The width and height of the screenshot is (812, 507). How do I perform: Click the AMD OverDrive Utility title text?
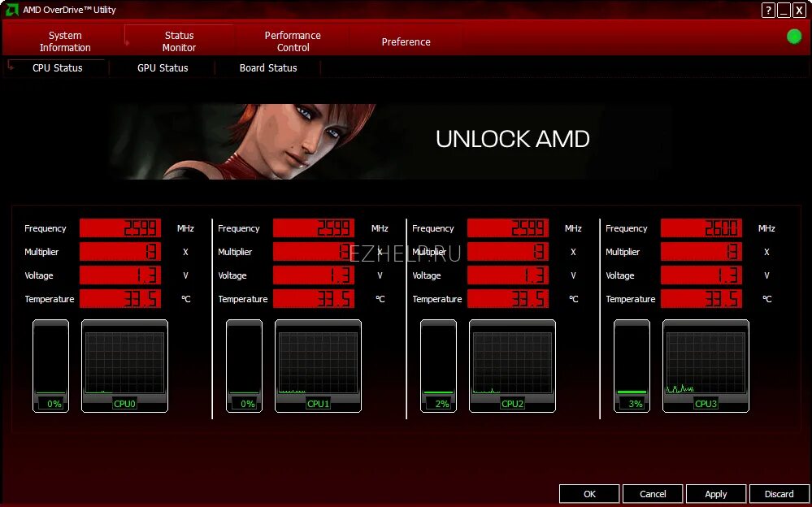69,10
